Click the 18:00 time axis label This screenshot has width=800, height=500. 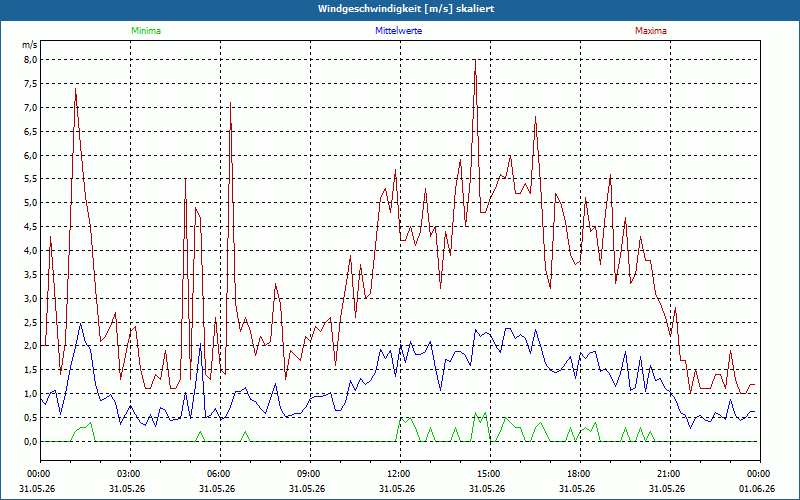[x=580, y=474]
